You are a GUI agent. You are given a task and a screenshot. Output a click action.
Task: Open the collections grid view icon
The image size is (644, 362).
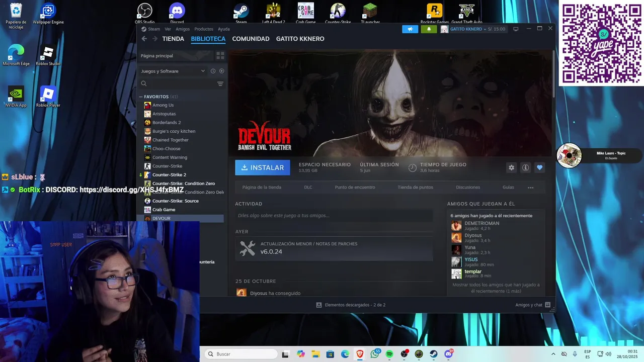(220, 55)
